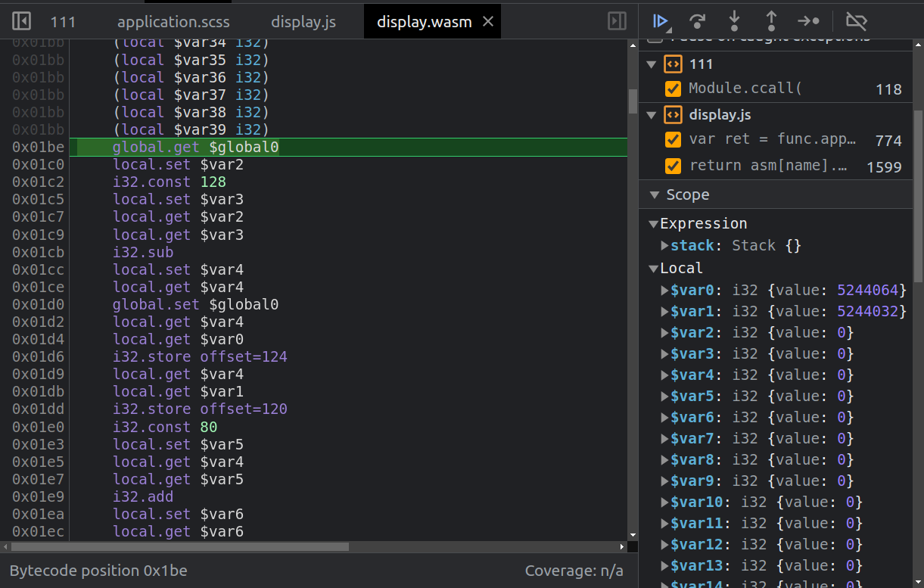This screenshot has width=924, height=588.
Task: Switch to the application.scss tab
Action: click(173, 22)
